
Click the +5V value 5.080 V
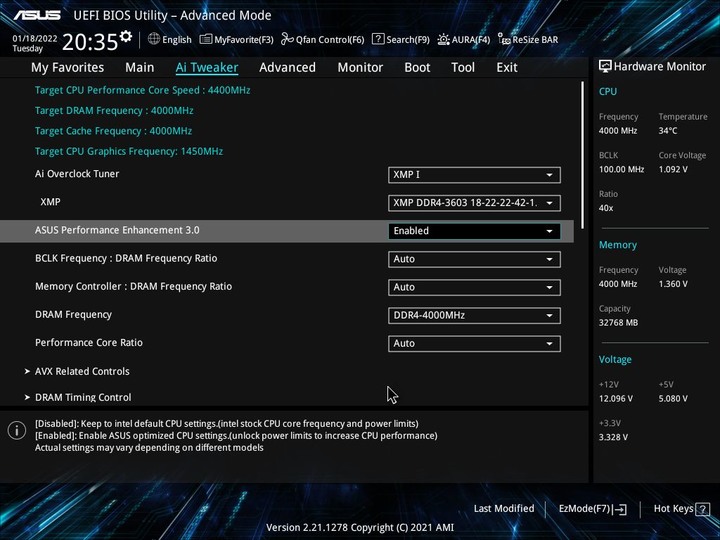pos(673,399)
